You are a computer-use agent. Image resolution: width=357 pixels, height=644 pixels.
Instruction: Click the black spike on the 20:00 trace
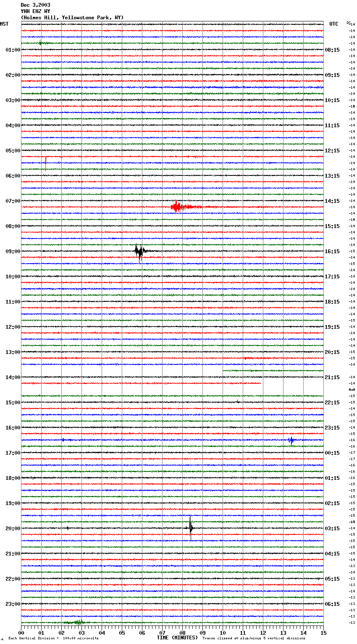(190, 527)
